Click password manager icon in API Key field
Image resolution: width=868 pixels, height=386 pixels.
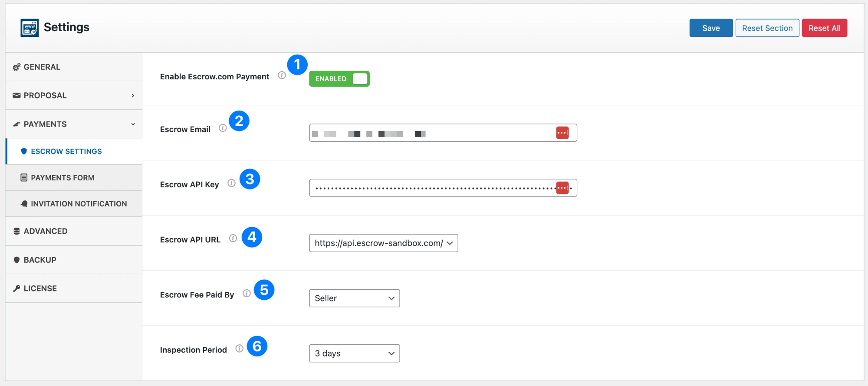pyautogui.click(x=562, y=188)
